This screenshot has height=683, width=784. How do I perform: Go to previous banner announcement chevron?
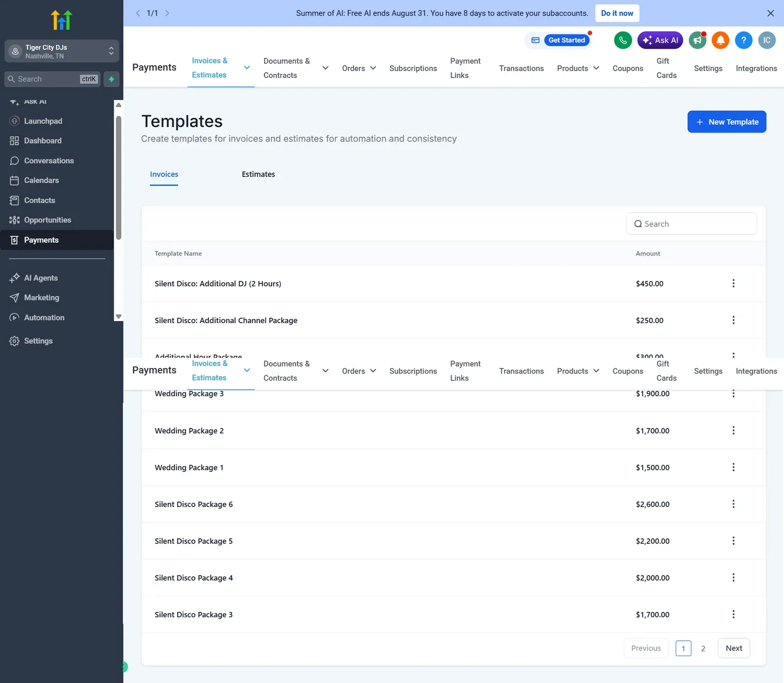pos(138,13)
